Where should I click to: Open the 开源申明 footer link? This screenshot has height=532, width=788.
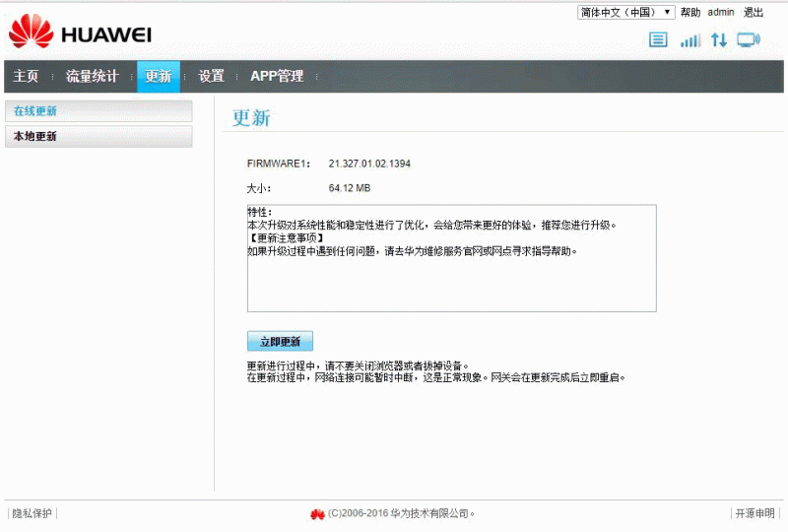pyautogui.click(x=755, y=513)
